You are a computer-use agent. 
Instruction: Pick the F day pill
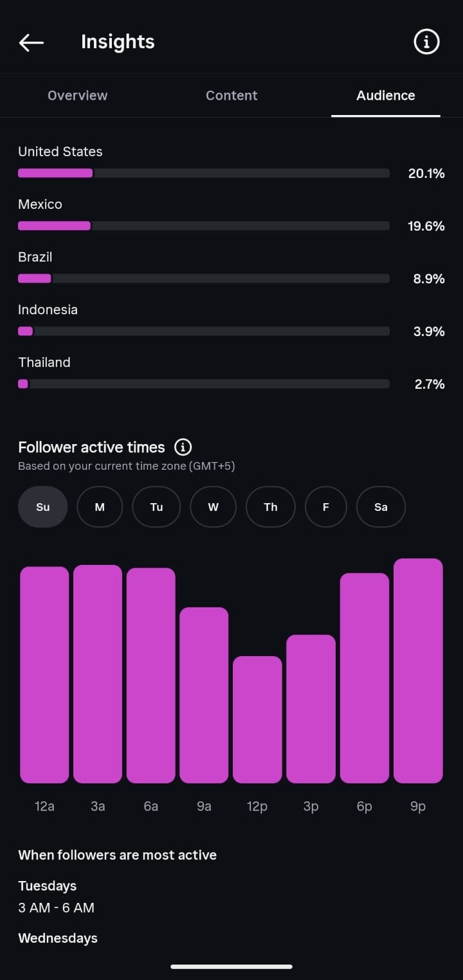point(326,507)
